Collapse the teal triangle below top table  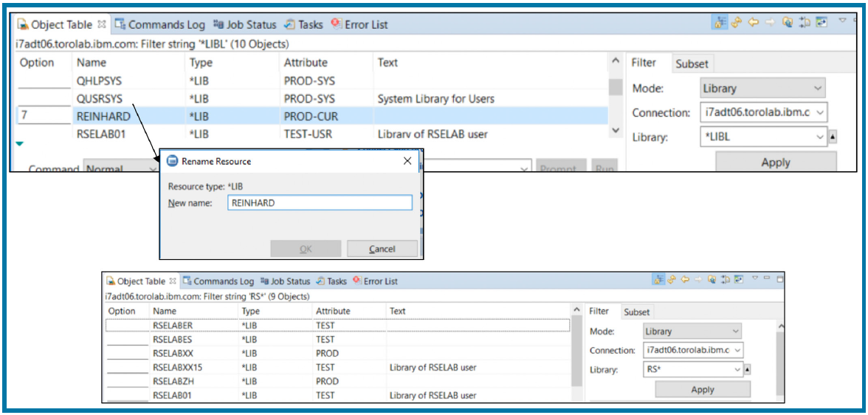[x=20, y=144]
